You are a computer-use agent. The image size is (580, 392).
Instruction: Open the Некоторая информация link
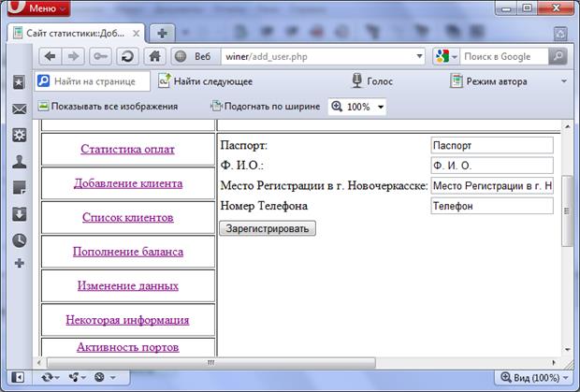(x=127, y=320)
